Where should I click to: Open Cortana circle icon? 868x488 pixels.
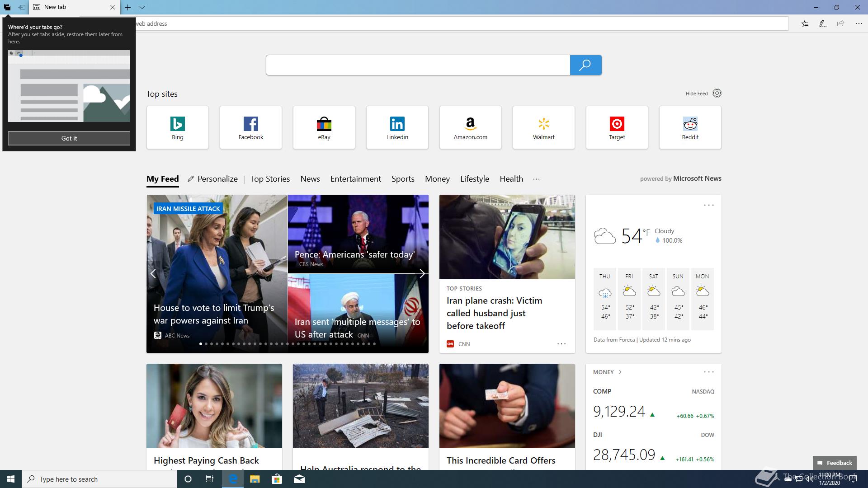188,479
